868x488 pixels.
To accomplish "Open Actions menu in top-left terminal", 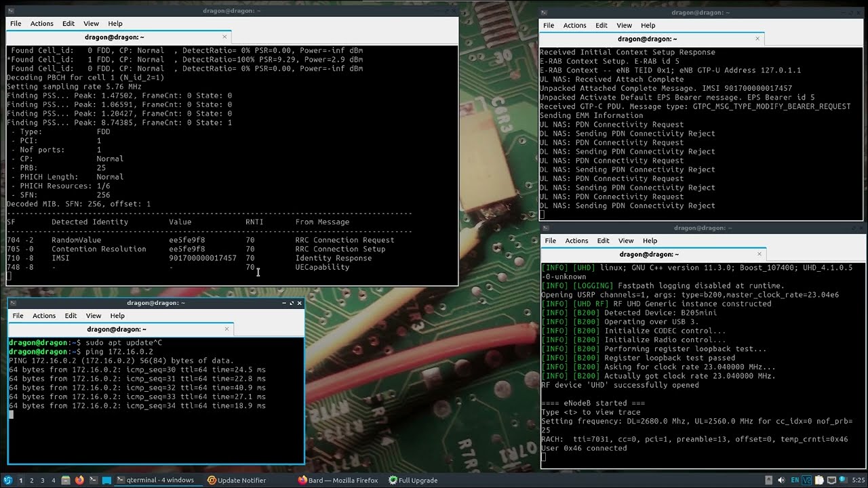I will click(42, 24).
